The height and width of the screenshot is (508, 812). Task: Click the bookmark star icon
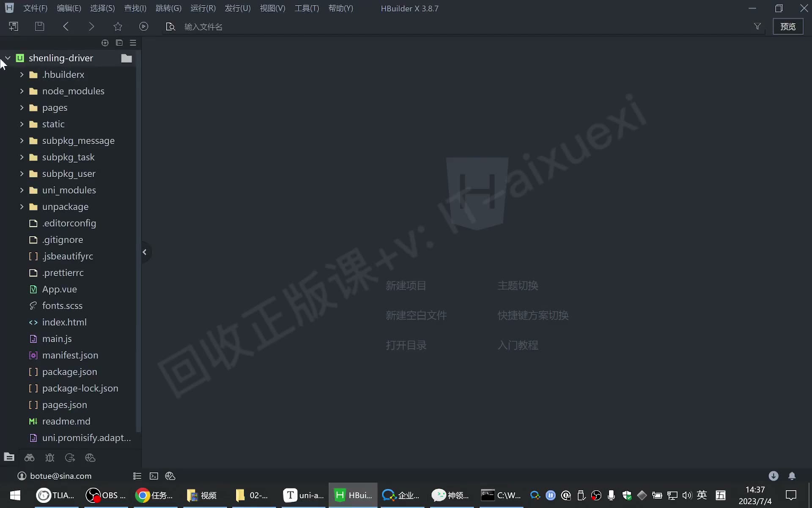(x=118, y=26)
